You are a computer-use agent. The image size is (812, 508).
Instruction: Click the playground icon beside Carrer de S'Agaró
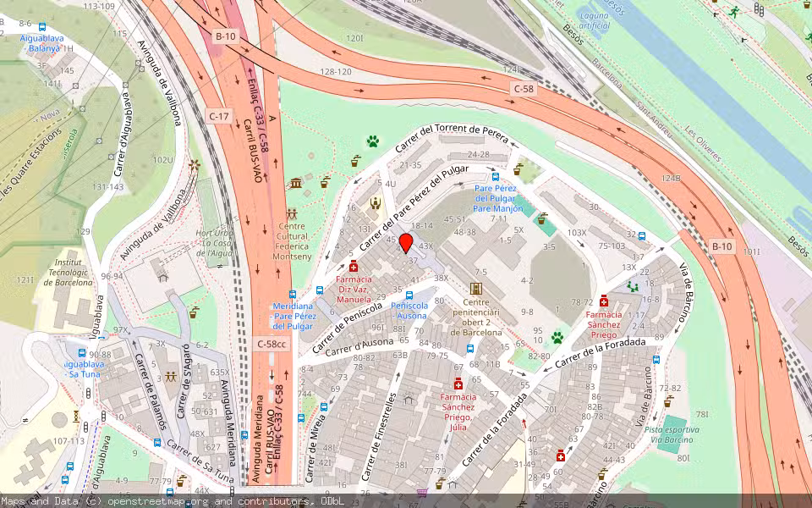click(x=170, y=377)
